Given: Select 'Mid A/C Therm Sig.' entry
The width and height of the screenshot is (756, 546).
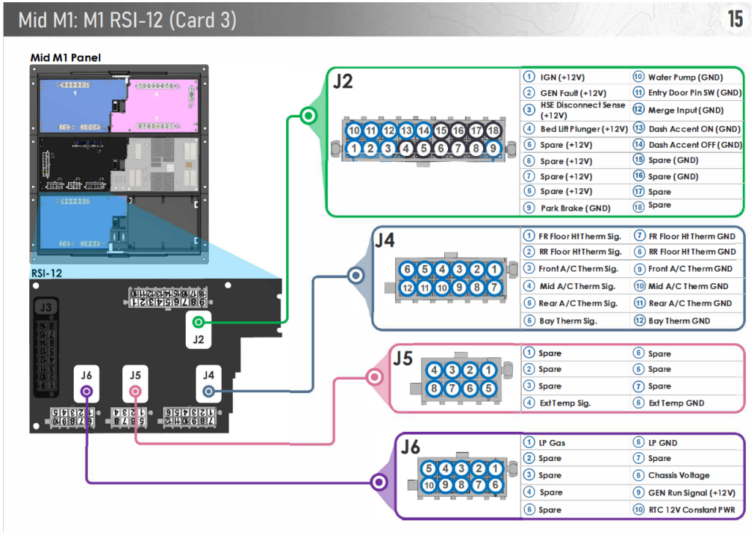Looking at the screenshot, I should (x=577, y=286).
